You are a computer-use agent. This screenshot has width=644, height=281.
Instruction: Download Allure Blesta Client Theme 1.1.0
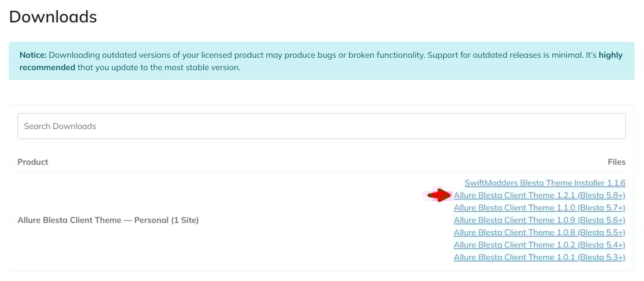539,207
